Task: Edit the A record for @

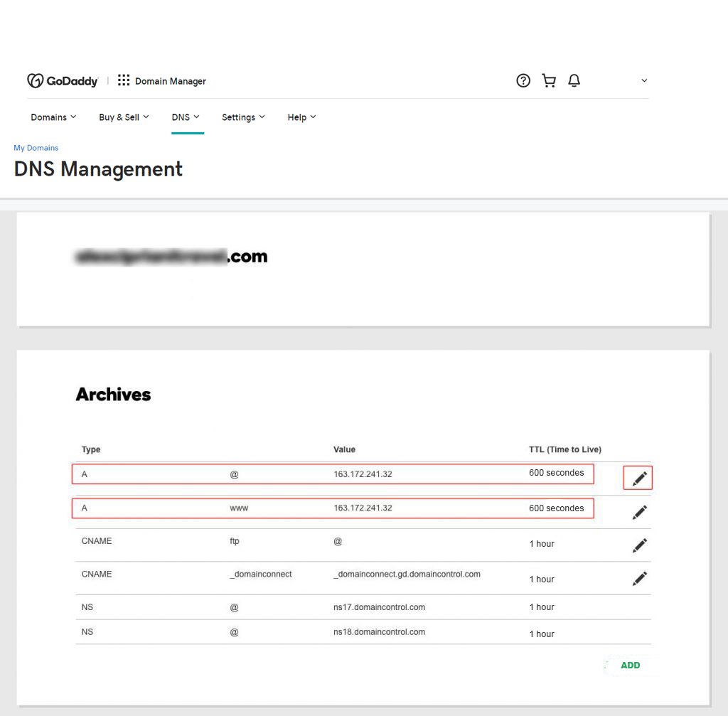Action: coord(639,479)
